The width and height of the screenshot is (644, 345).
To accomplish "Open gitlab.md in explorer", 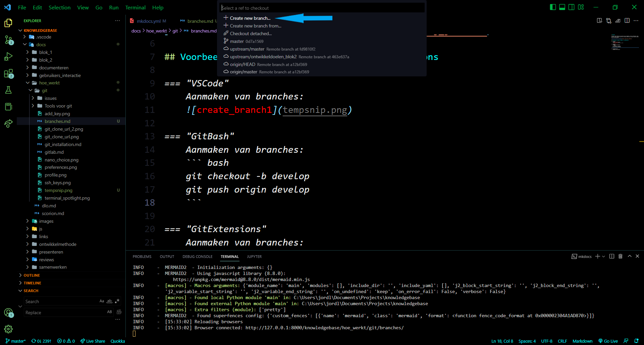I will (x=54, y=152).
